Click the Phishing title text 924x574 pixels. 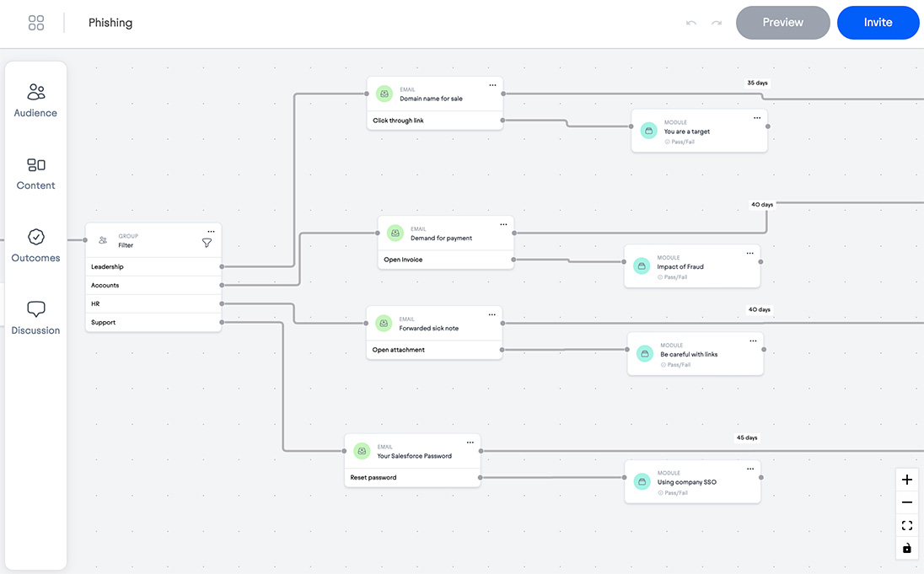110,23
